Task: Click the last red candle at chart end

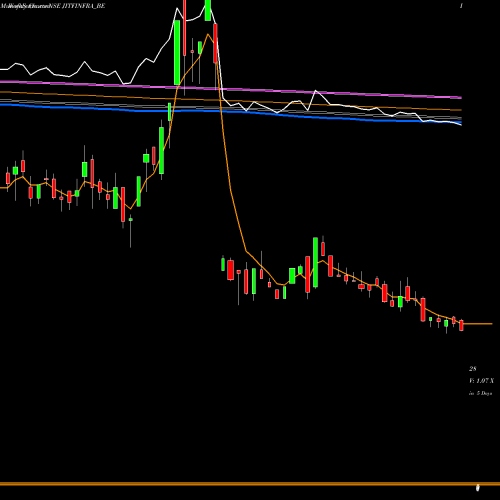Action: [461, 325]
